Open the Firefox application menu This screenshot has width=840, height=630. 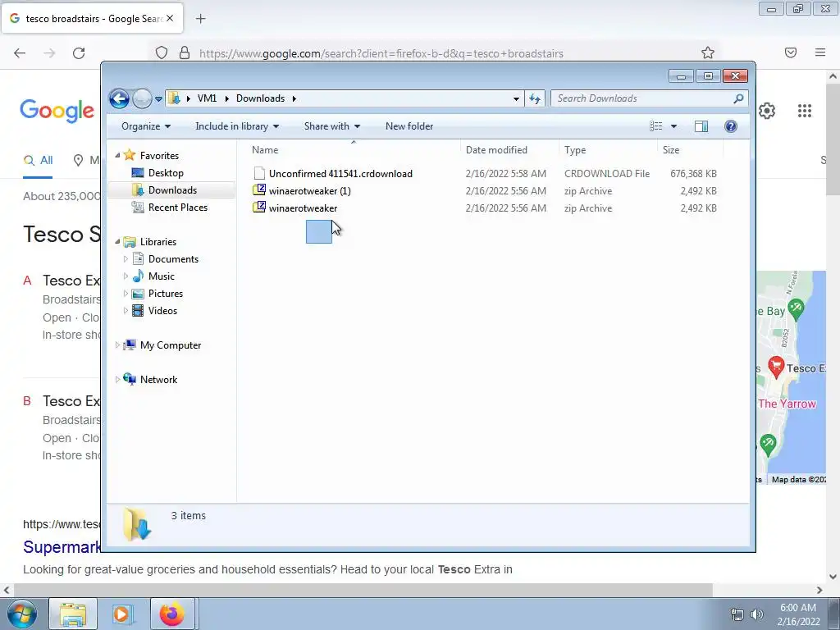click(x=820, y=52)
